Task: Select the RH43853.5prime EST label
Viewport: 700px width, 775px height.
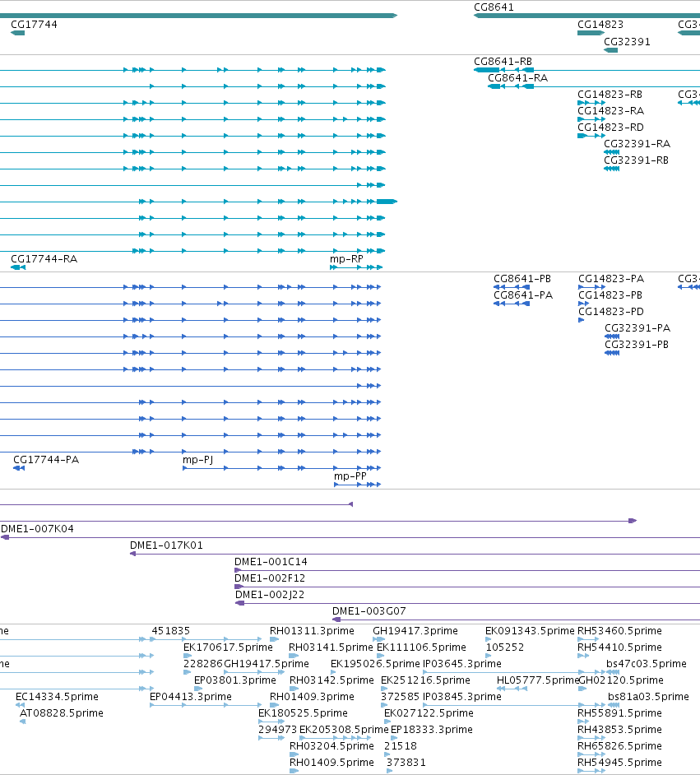Action: coord(619,729)
